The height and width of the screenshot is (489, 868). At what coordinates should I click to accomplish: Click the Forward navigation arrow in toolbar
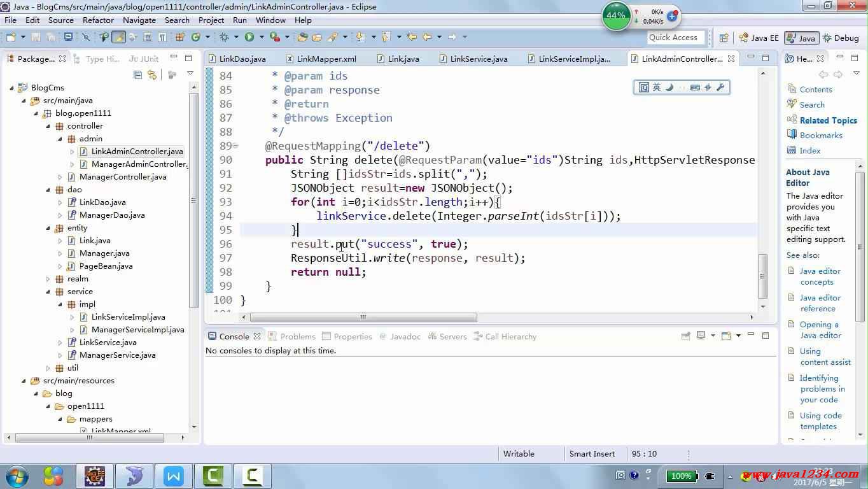[x=452, y=38]
